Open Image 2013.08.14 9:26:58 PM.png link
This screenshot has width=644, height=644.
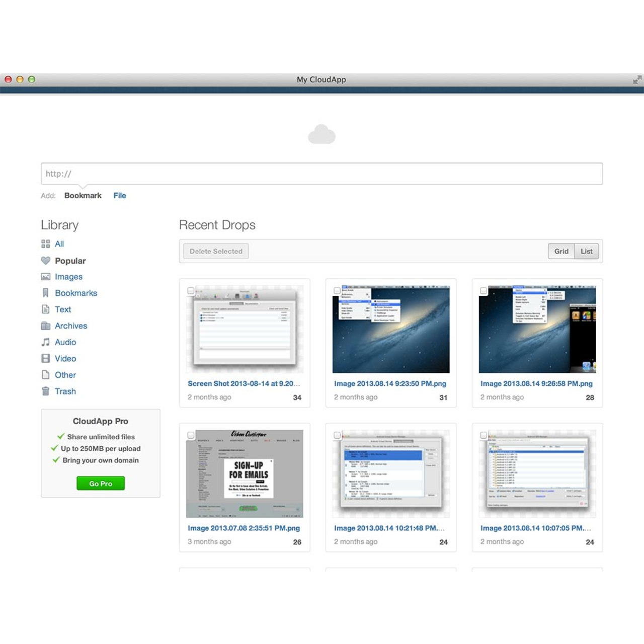tap(536, 383)
